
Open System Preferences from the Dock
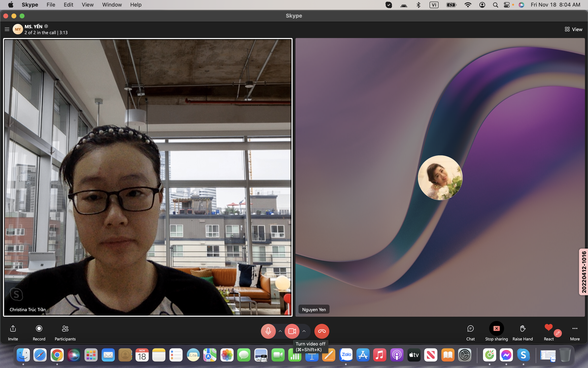(465, 355)
